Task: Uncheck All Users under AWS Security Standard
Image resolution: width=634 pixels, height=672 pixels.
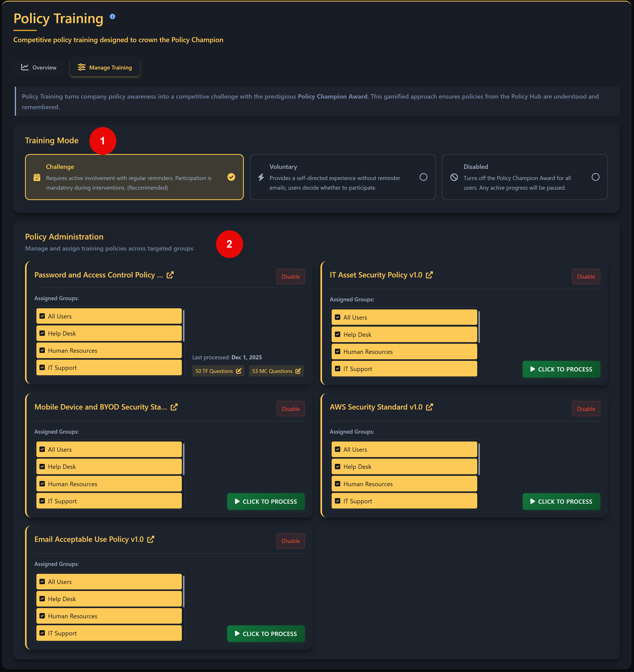Action: click(337, 449)
